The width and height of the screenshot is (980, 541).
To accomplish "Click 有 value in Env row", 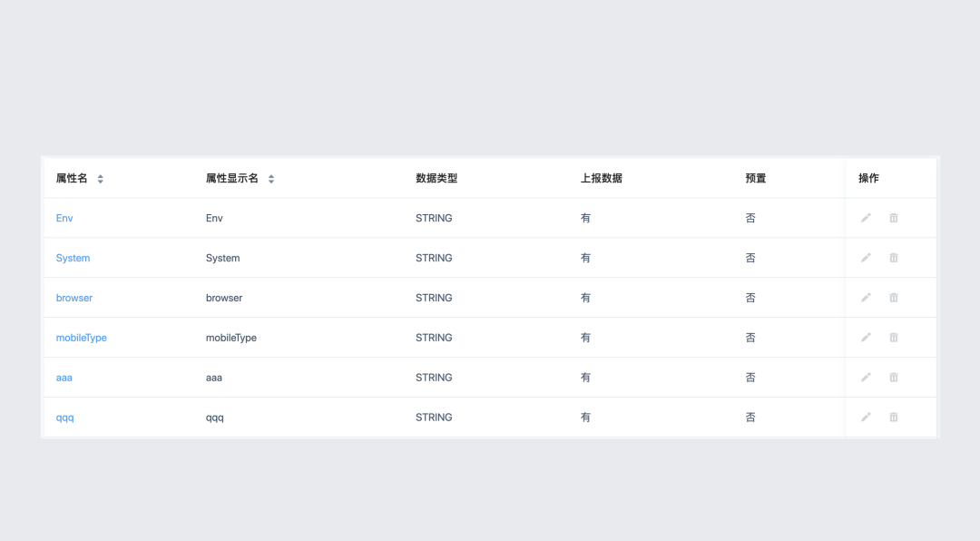I will tap(585, 218).
